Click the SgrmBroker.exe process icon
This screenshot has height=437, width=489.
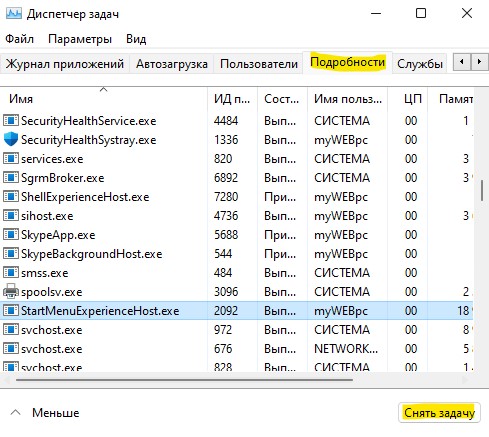11,177
